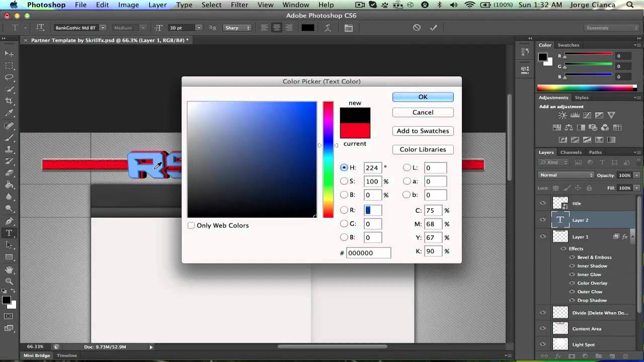Screen dimensions: 644x362
Task: Toggle visibility of Drop Shadow effect
Action: tap(572, 300)
